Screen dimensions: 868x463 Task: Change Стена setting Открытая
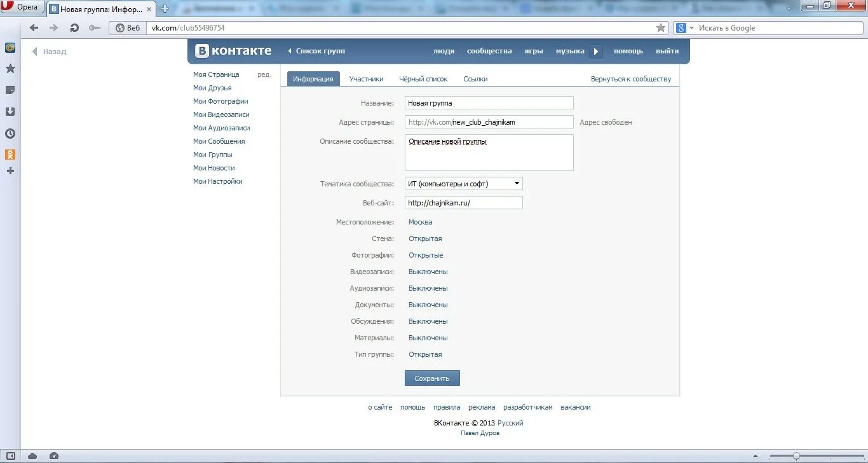425,238
